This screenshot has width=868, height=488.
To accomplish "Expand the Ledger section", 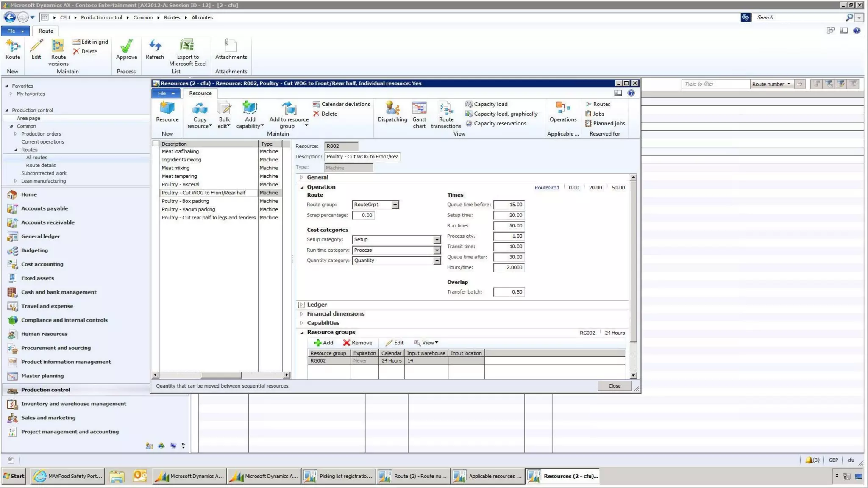I will click(301, 305).
